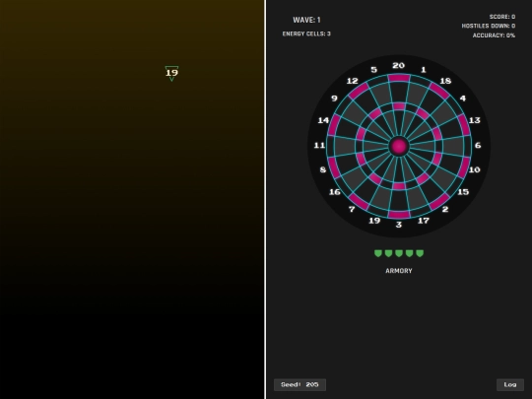The height and width of the screenshot is (399, 532).
Task: Click the ACCURACY: 0% readout
Action: pyautogui.click(x=494, y=35)
